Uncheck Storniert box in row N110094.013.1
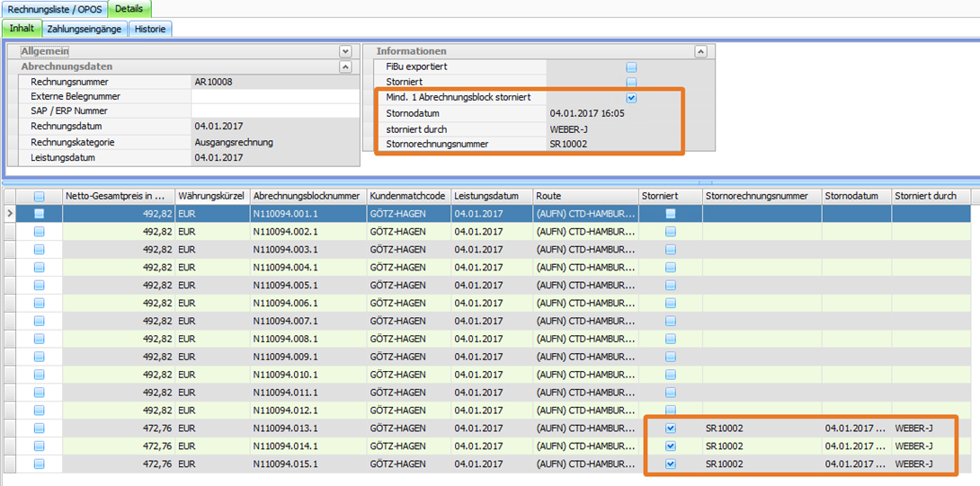The width and height of the screenshot is (980, 486). pyautogui.click(x=670, y=429)
